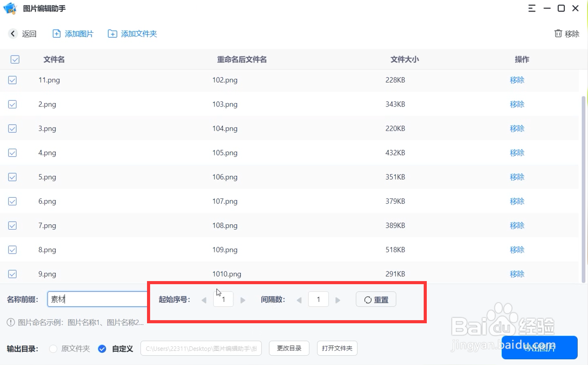The image size is (588, 365).
Task: Click 打开文件夹 to open the folder
Action: (337, 348)
